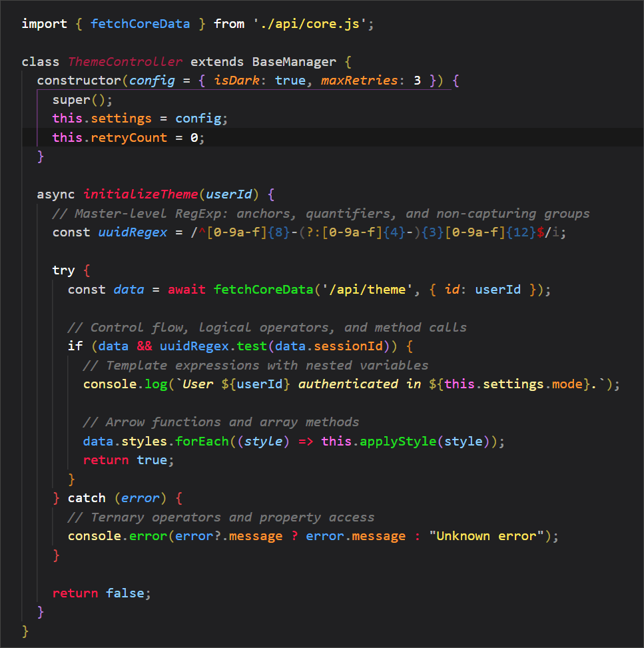Click the 'sessionId' property

[348, 346]
